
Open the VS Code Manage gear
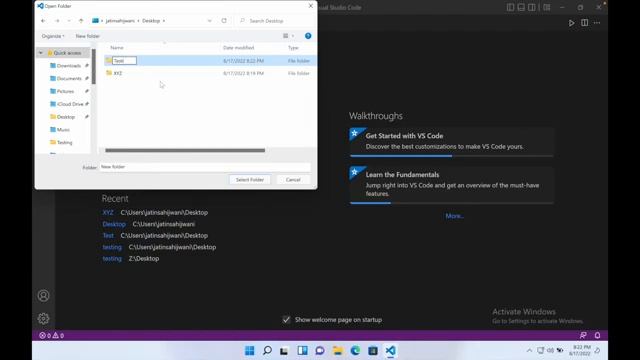[x=43, y=318]
